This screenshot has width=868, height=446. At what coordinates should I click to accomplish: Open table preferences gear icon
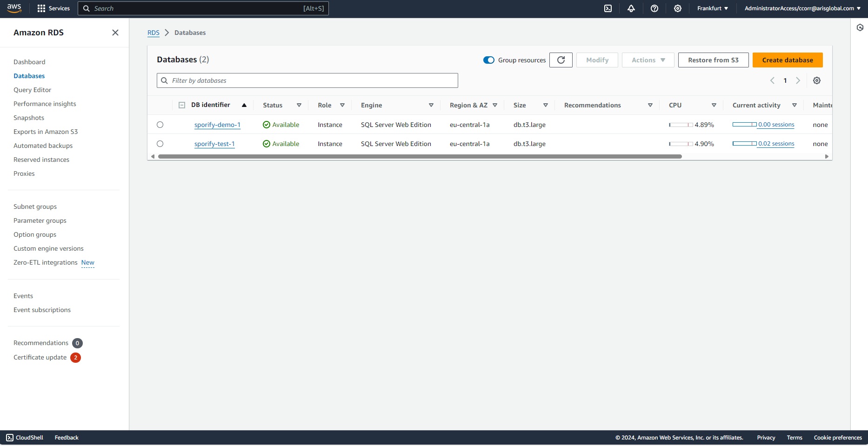tap(817, 80)
